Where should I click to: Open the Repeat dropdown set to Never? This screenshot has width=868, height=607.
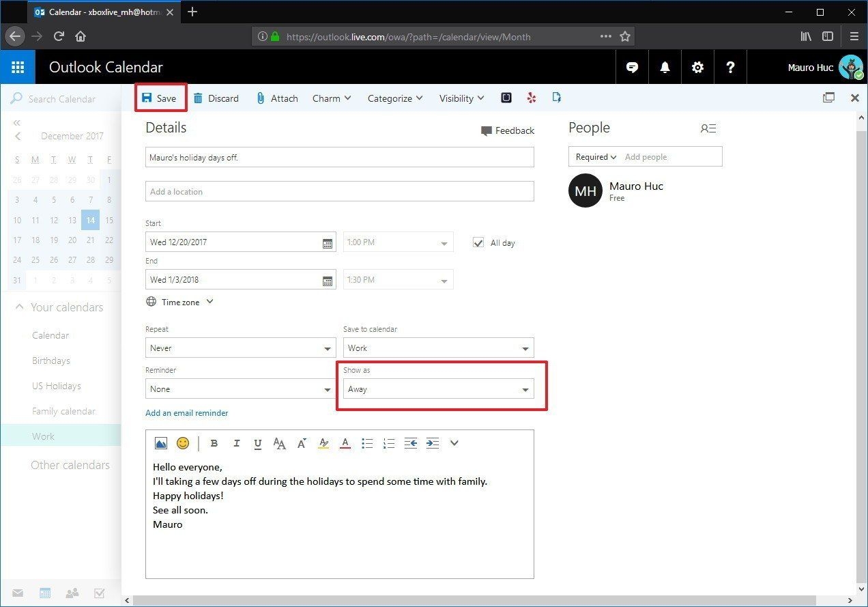click(x=241, y=348)
